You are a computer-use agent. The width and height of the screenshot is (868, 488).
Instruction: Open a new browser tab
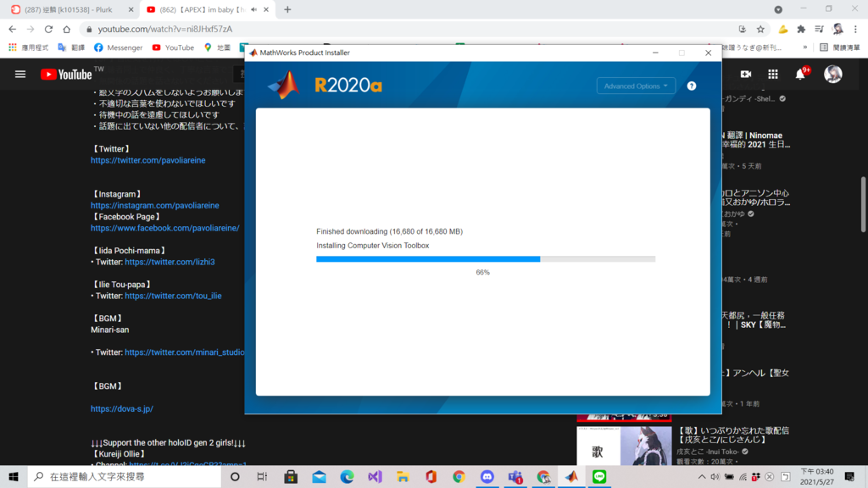click(287, 9)
